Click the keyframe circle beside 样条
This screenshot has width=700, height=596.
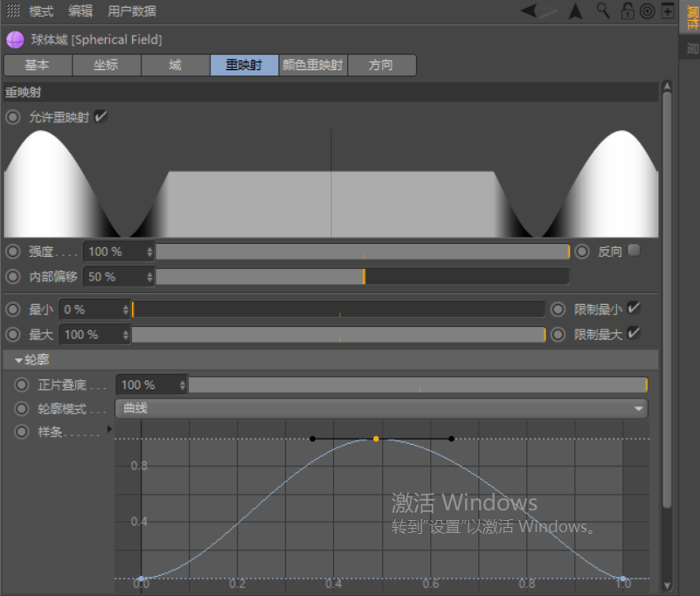pos(22,432)
